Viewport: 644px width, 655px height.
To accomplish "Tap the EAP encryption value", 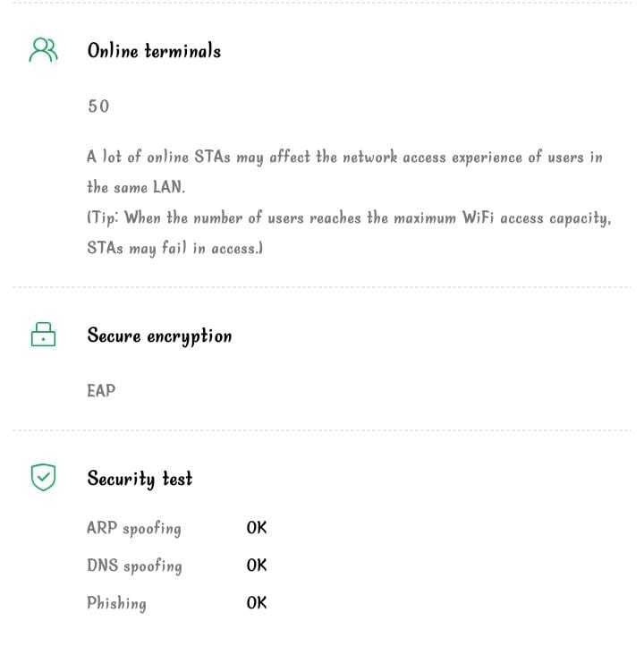I will point(101,391).
